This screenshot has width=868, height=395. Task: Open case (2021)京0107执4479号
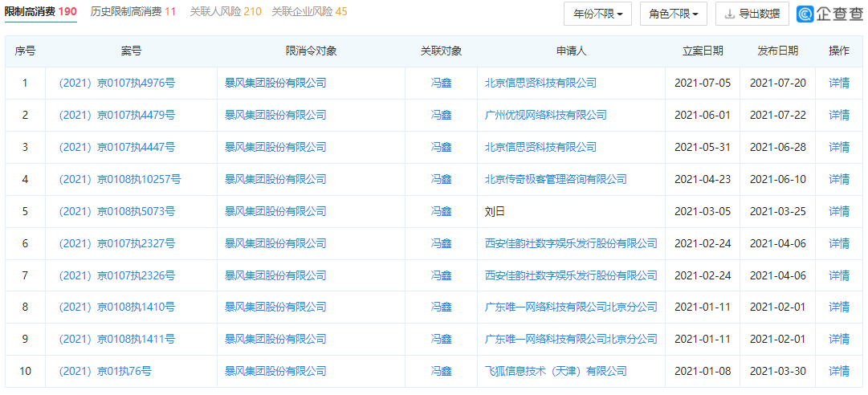116,116
